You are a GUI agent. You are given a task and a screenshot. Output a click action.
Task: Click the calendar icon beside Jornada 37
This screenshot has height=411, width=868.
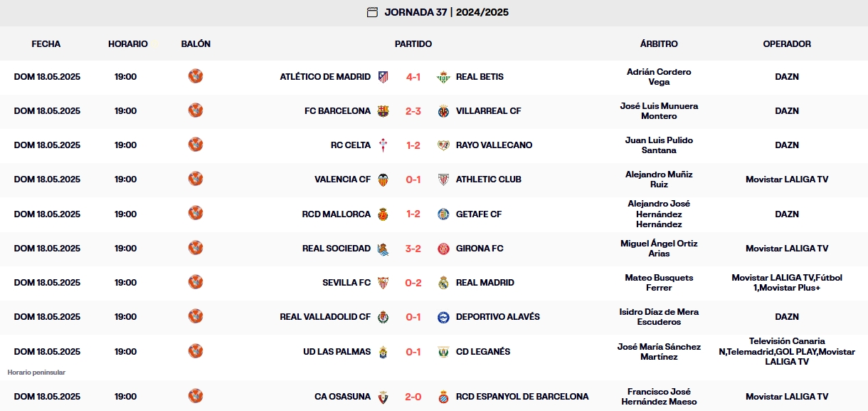371,11
